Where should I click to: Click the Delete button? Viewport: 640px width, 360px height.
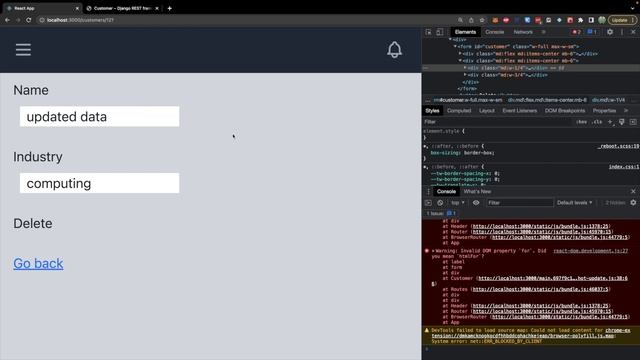click(33, 224)
